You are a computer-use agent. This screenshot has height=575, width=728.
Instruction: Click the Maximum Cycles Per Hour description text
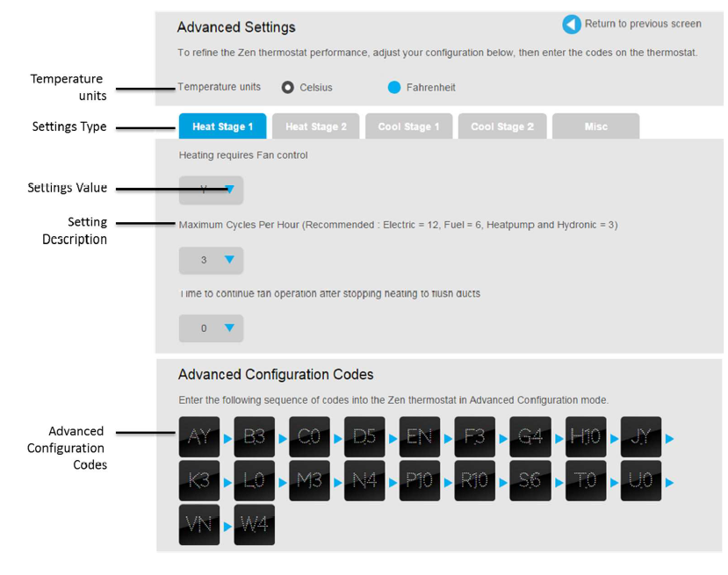399,225
